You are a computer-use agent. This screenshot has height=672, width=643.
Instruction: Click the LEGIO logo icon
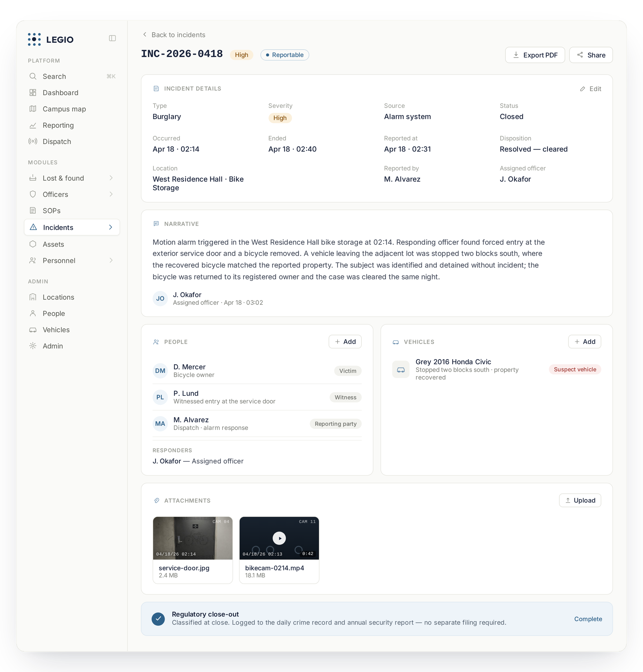click(34, 39)
